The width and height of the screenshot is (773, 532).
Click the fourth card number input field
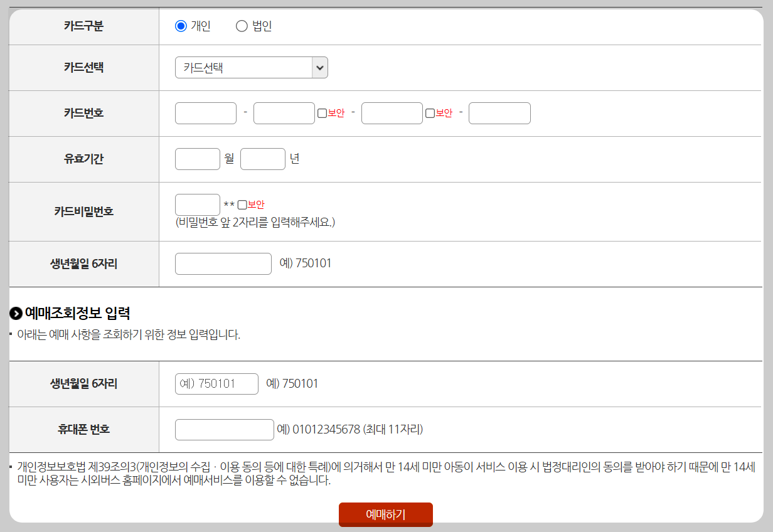coord(499,113)
